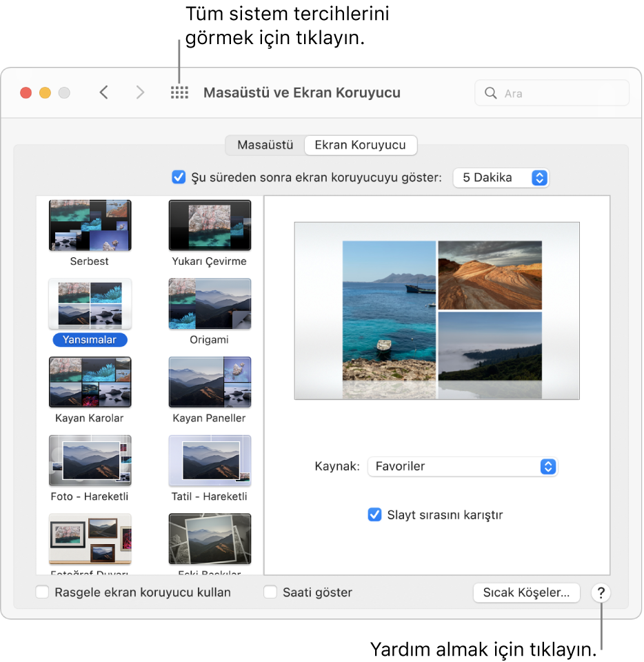644x662 pixels.
Task: Select the Fotoğraf Duvarı screen saver
Action: (90, 539)
